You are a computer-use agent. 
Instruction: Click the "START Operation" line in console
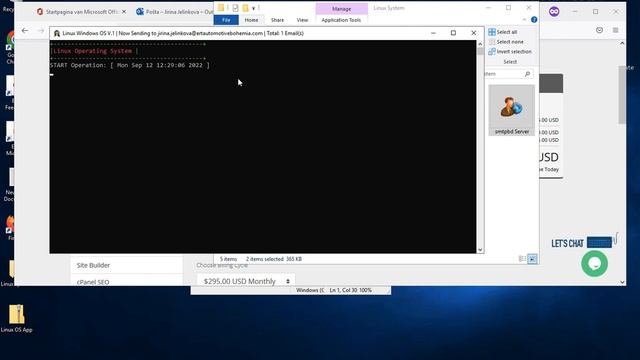pyautogui.click(x=130, y=65)
